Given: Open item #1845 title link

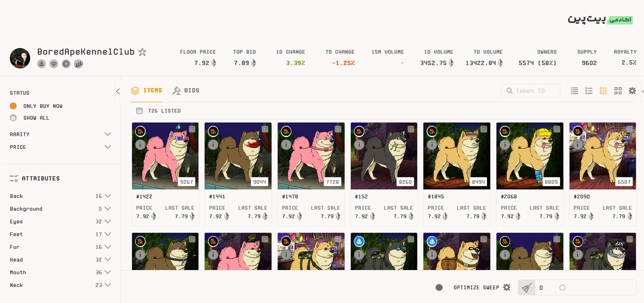Looking at the screenshot, I should pos(436,197).
